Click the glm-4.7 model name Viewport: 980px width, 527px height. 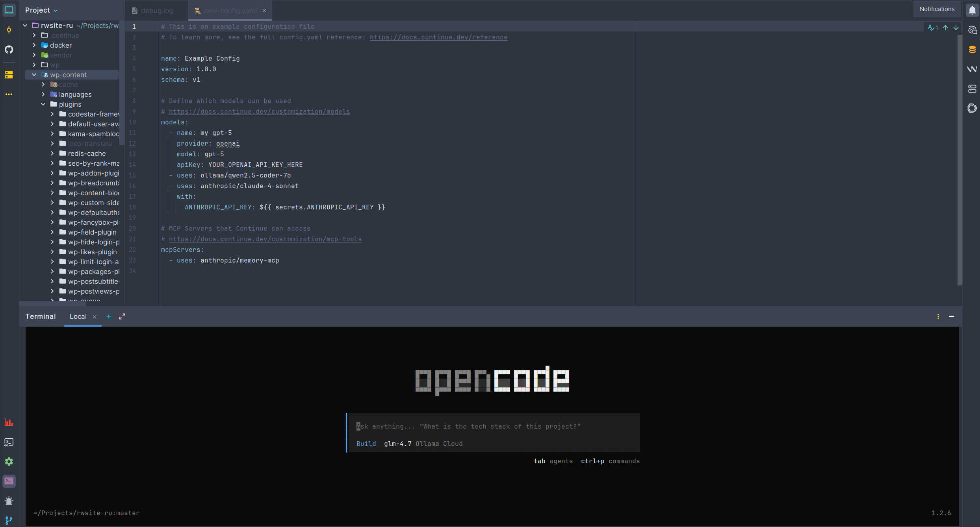(397, 444)
